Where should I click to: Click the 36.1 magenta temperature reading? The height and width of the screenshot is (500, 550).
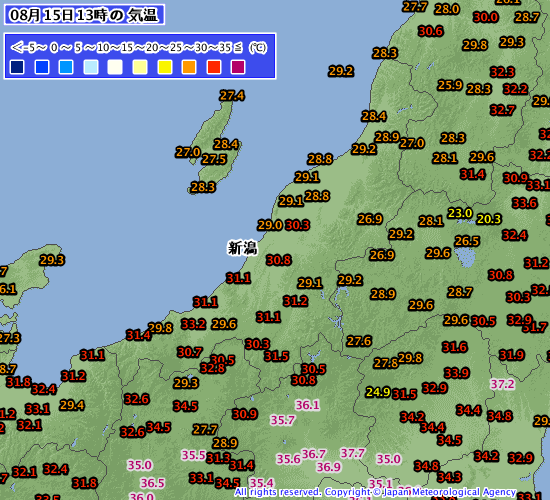pos(307,405)
